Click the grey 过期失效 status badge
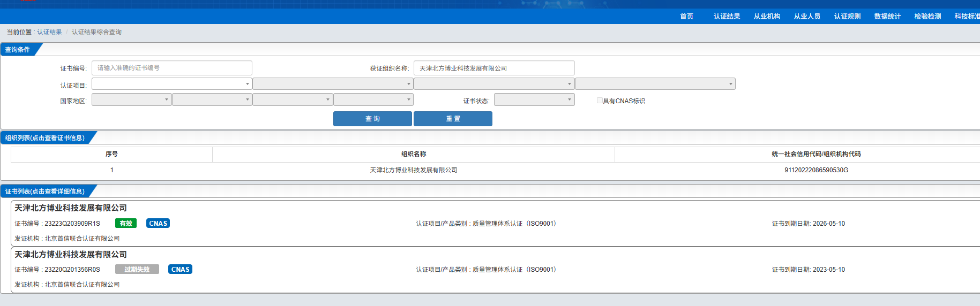980x306 pixels. pos(137,270)
